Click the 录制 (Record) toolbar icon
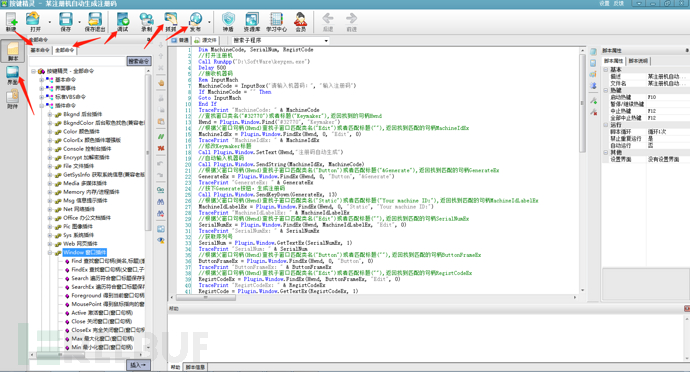Image resolution: width=690 pixels, height=372 pixels. click(146, 22)
